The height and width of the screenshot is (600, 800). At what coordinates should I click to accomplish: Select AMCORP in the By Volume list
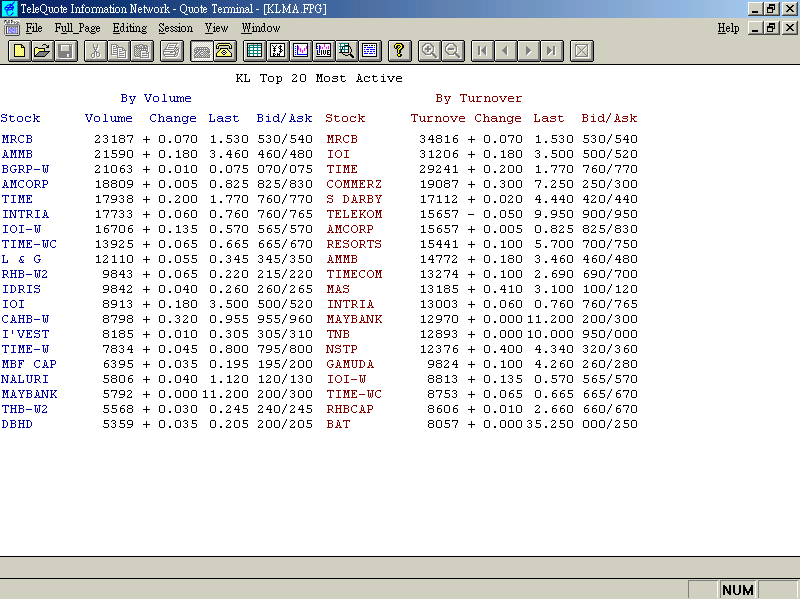tap(26, 184)
